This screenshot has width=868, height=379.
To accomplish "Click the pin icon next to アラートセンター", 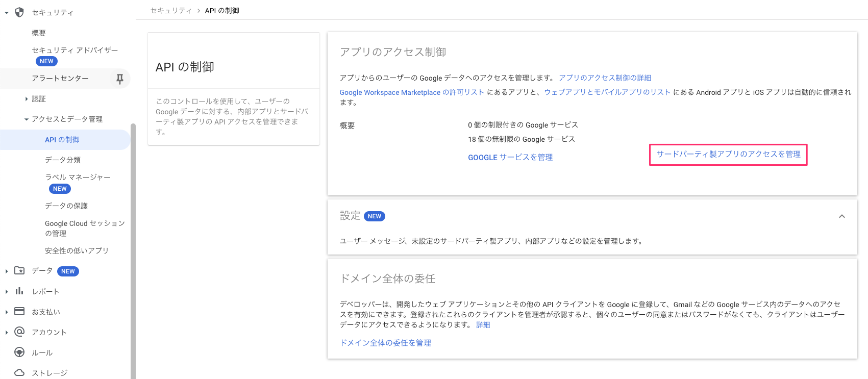I will (120, 79).
